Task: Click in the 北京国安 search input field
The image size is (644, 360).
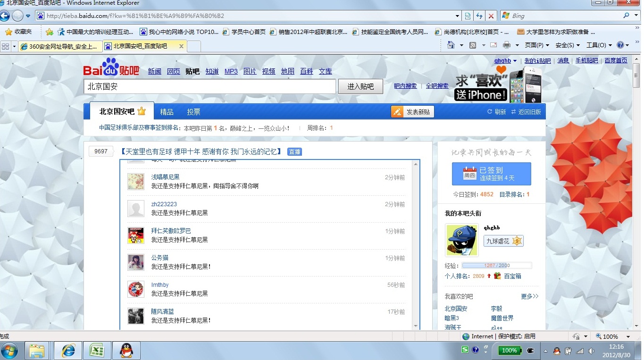Action: click(x=210, y=86)
